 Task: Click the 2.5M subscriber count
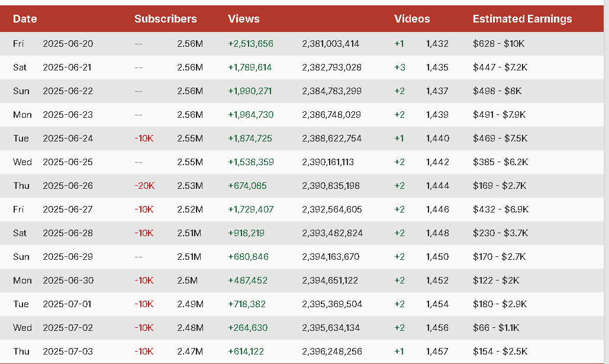[187, 281]
